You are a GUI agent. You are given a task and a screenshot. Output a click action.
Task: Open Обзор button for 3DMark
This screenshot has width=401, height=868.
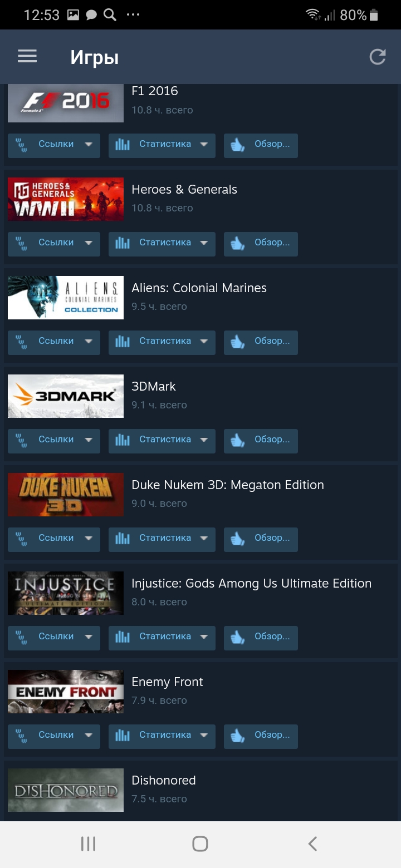[x=261, y=441]
